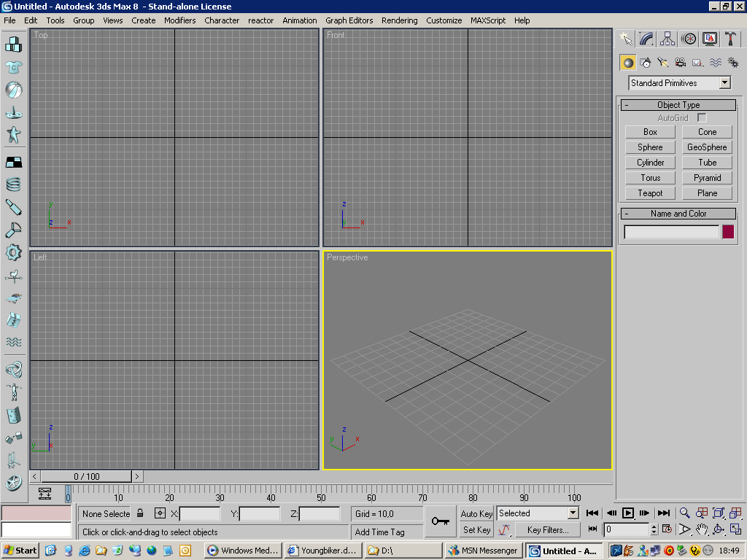
Task: Toggle the Selection Lock padlock
Action: (x=141, y=513)
